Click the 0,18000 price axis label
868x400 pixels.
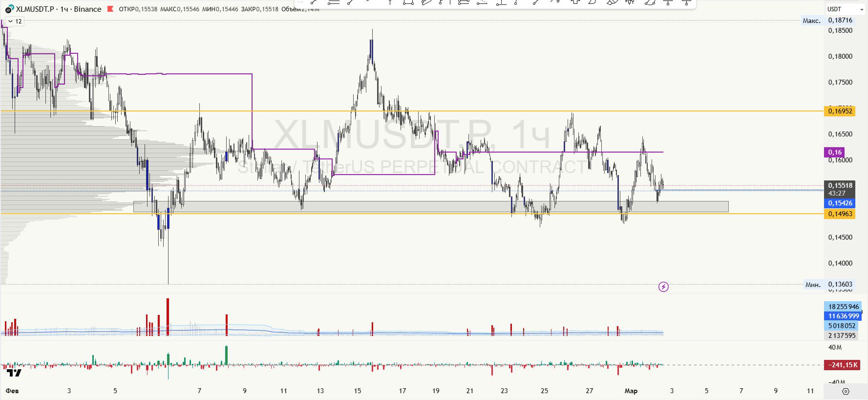pyautogui.click(x=840, y=56)
